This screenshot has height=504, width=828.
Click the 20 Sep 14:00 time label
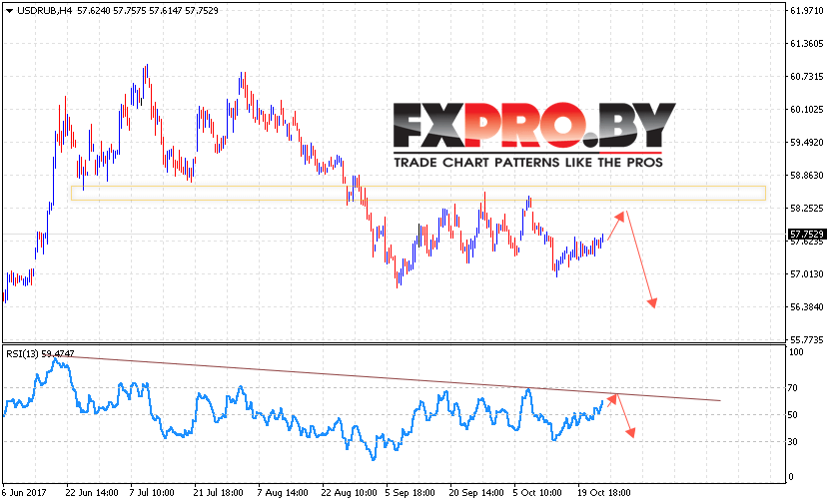[x=476, y=493]
